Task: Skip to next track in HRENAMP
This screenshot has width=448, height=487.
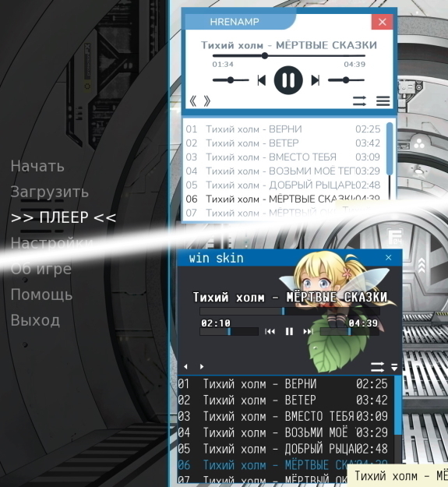Action: click(x=316, y=80)
